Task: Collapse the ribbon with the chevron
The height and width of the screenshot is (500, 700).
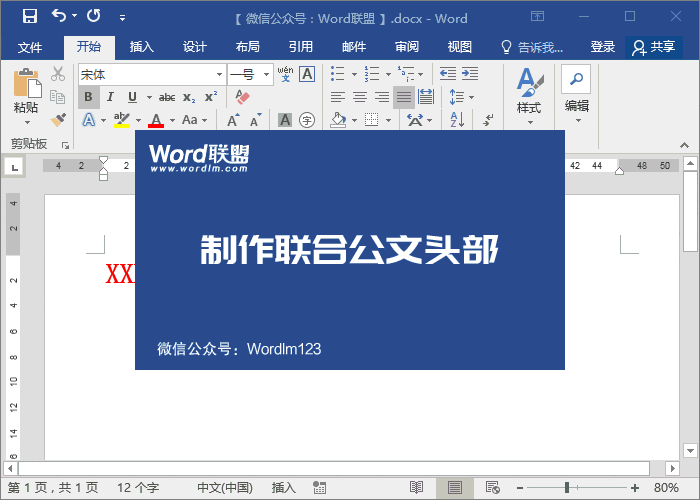Action: tap(684, 145)
